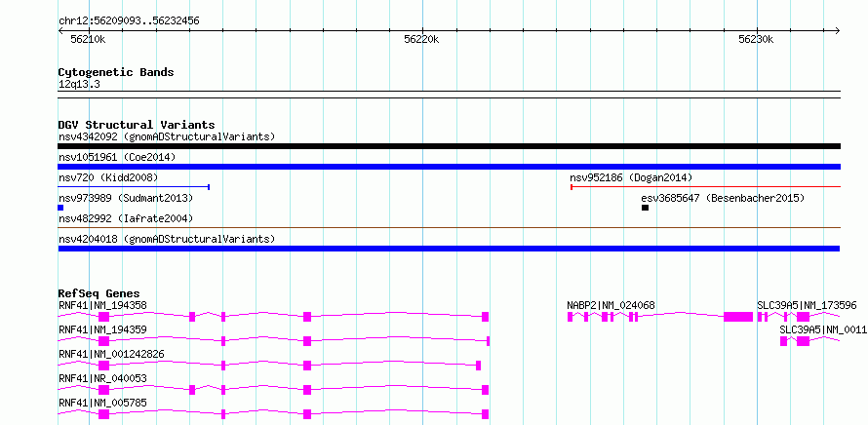The image size is (868, 425).
Task: Click the left arrowhead of the ruler
Action: point(60,30)
